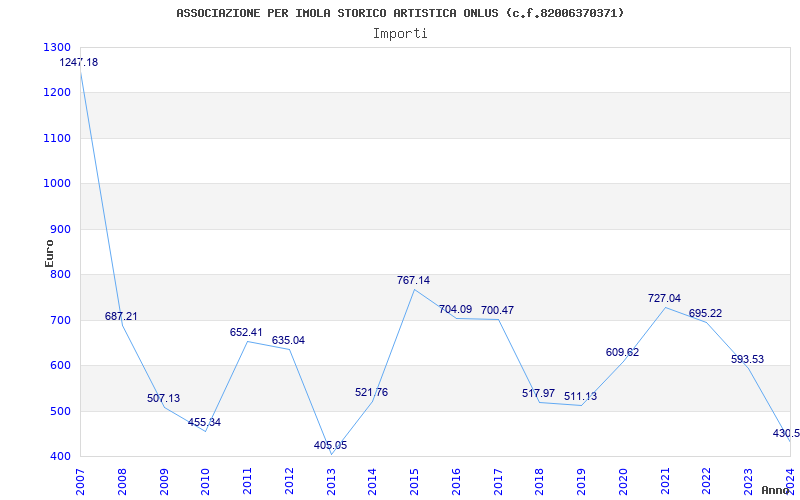This screenshot has height=500, width=800.
Task: Click the 2024 year label
Action: pos(790,482)
